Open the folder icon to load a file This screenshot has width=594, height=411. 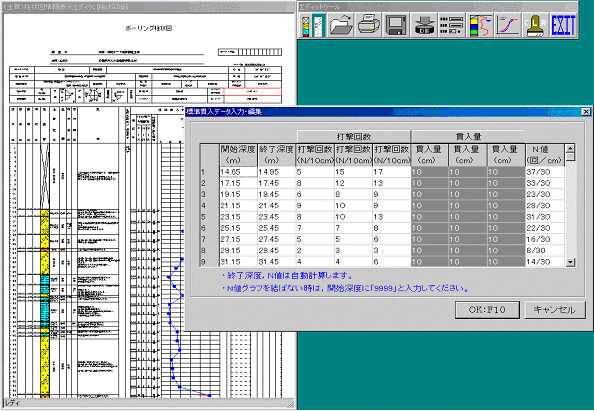pyautogui.click(x=340, y=25)
